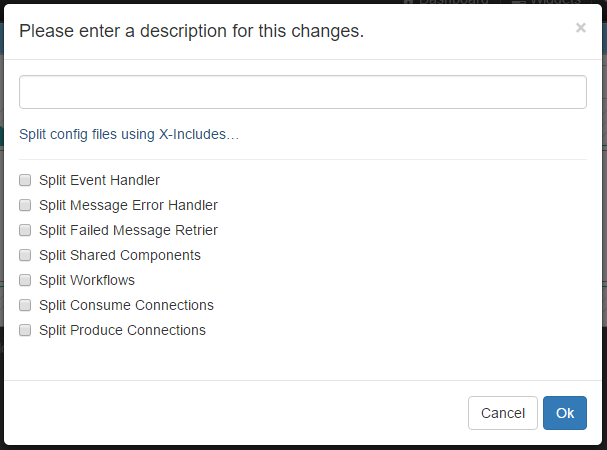Click the 'Split Produce Connections' label text
The height and width of the screenshot is (450, 607).
pyautogui.click(x=123, y=330)
